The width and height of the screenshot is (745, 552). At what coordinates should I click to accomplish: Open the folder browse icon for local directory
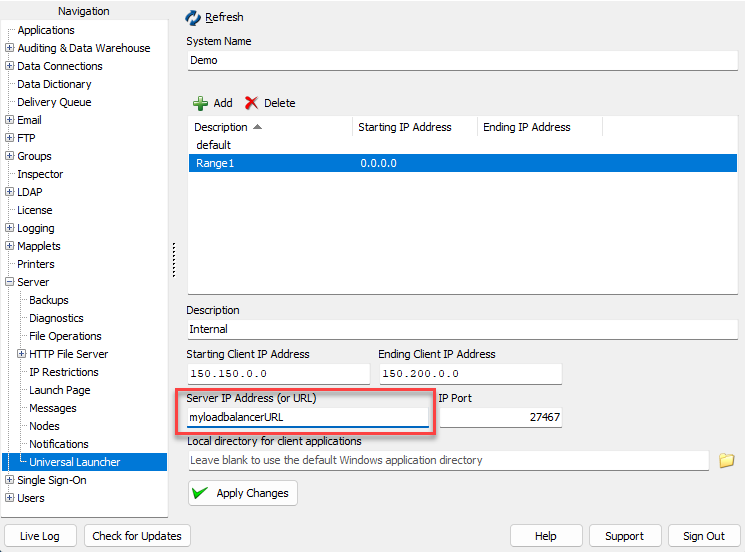(x=726, y=460)
